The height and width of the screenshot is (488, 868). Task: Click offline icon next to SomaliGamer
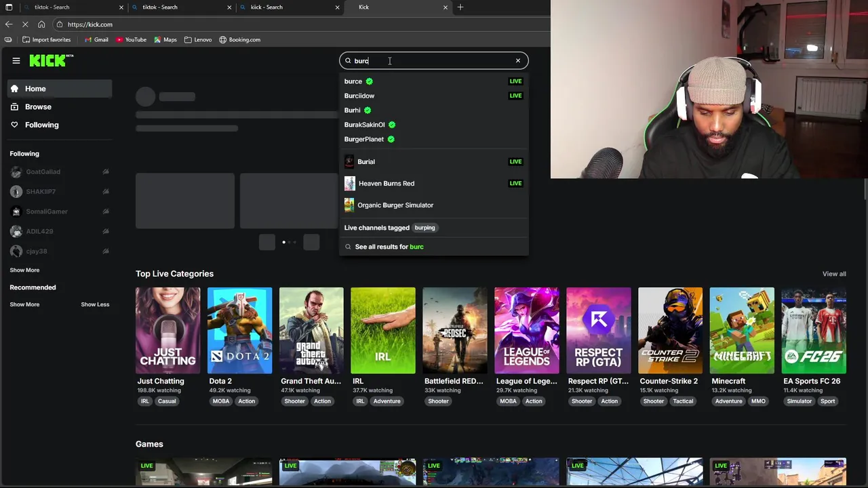coord(105,211)
